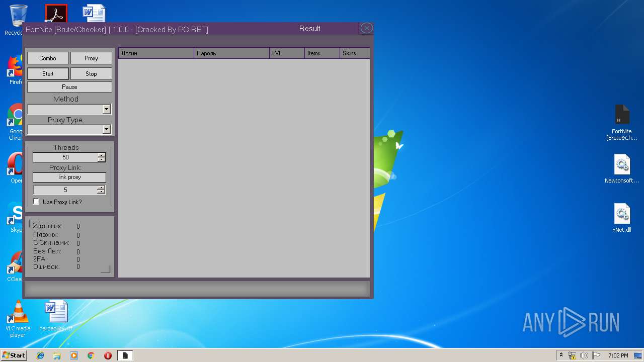The width and height of the screenshot is (644, 362).
Task: Select the running FortNite app taskbar button
Action: (x=125, y=355)
